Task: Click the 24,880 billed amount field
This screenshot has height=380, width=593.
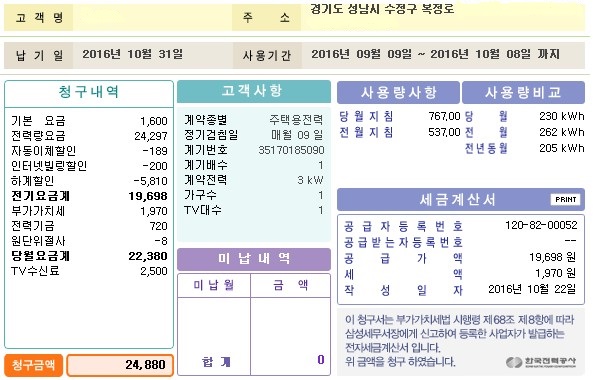Action: pos(120,365)
